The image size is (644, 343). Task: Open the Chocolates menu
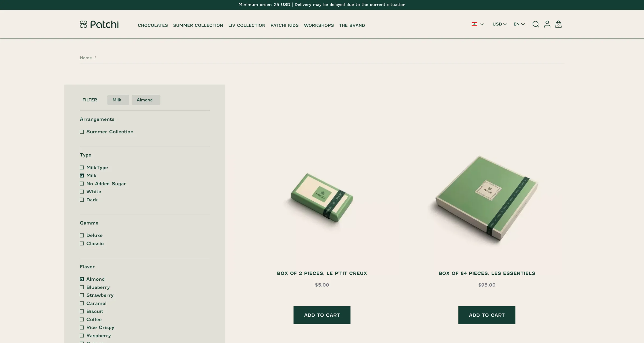(x=153, y=25)
